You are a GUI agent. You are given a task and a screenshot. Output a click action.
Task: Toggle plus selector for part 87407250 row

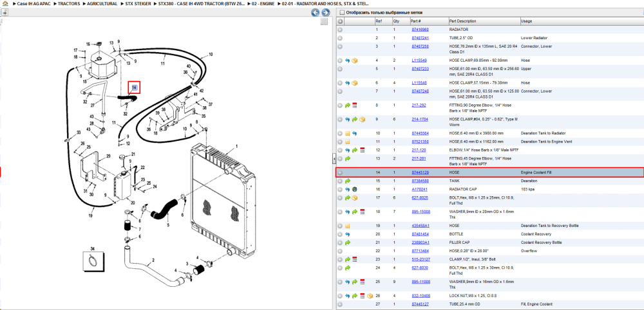point(341,46)
